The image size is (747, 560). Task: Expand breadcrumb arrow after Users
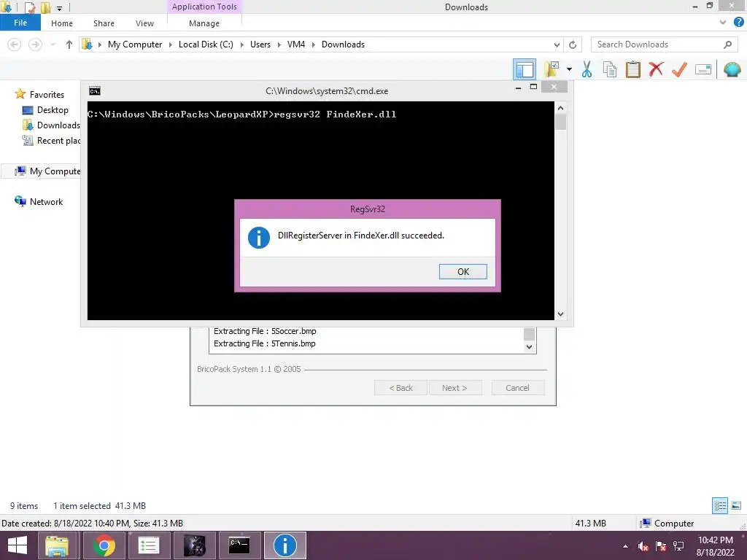tap(279, 44)
